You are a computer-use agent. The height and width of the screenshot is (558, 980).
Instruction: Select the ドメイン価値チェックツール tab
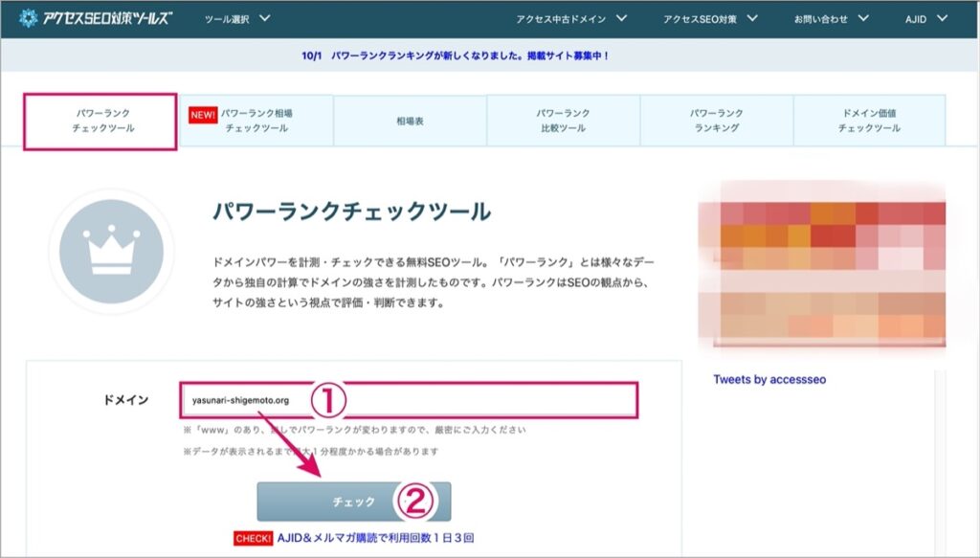click(869, 121)
